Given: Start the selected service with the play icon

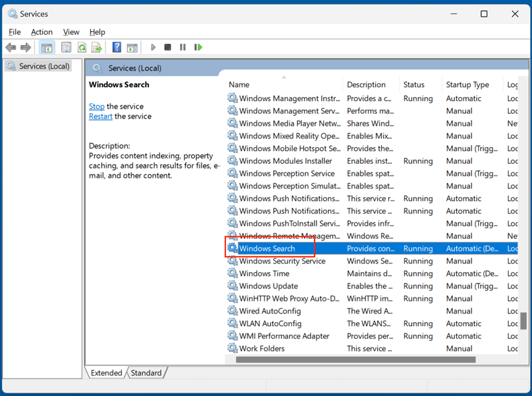Looking at the screenshot, I should (153, 47).
